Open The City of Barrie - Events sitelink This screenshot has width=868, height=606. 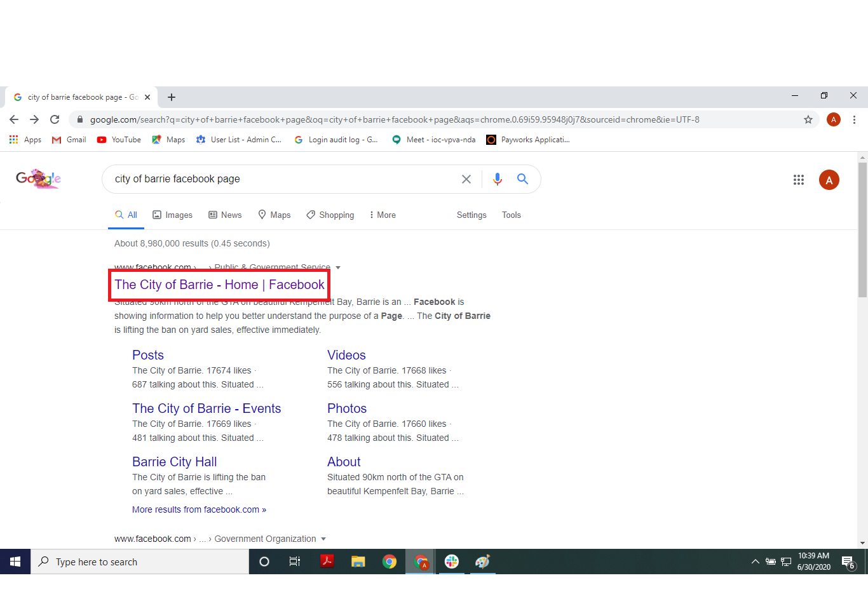207,408
